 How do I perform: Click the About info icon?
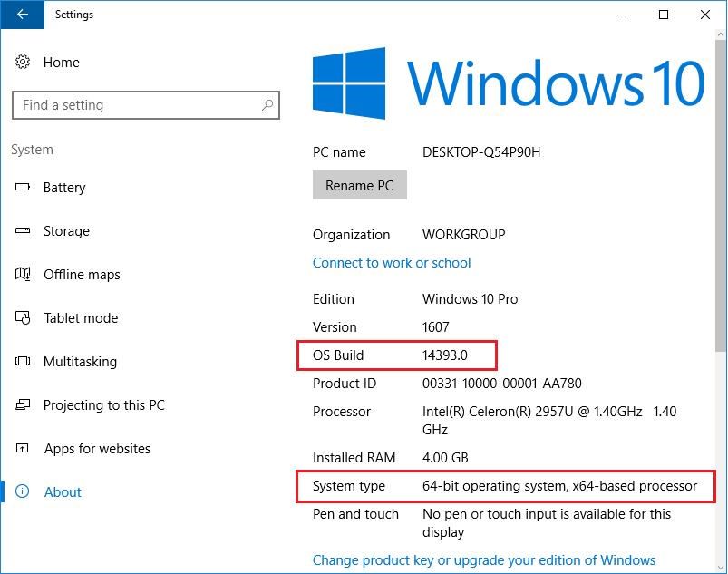coord(23,491)
